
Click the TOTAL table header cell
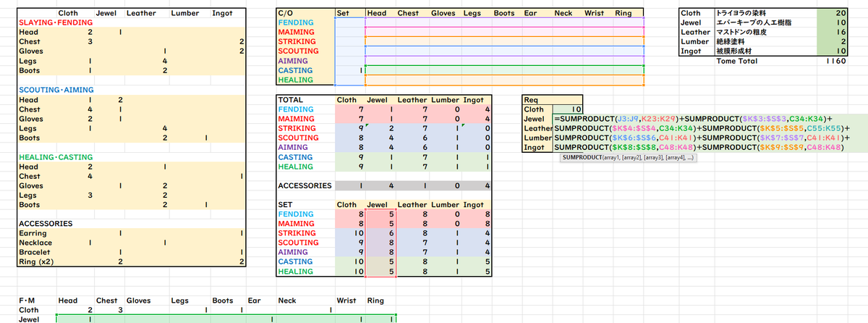tap(290, 99)
